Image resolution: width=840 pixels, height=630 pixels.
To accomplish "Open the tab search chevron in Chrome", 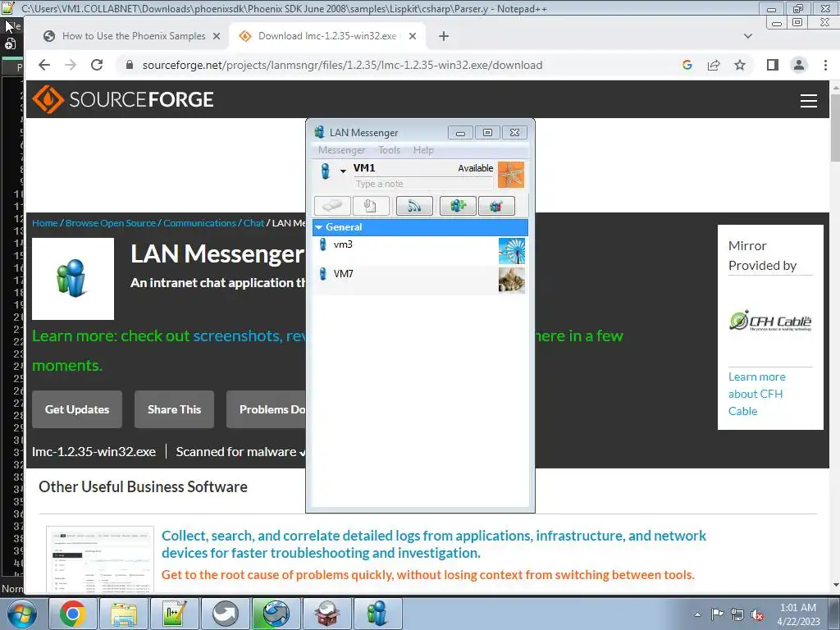I will pos(748,36).
